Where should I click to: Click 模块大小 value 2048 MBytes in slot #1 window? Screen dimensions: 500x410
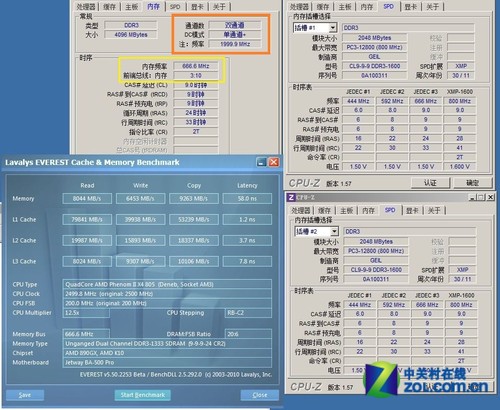coord(374,38)
